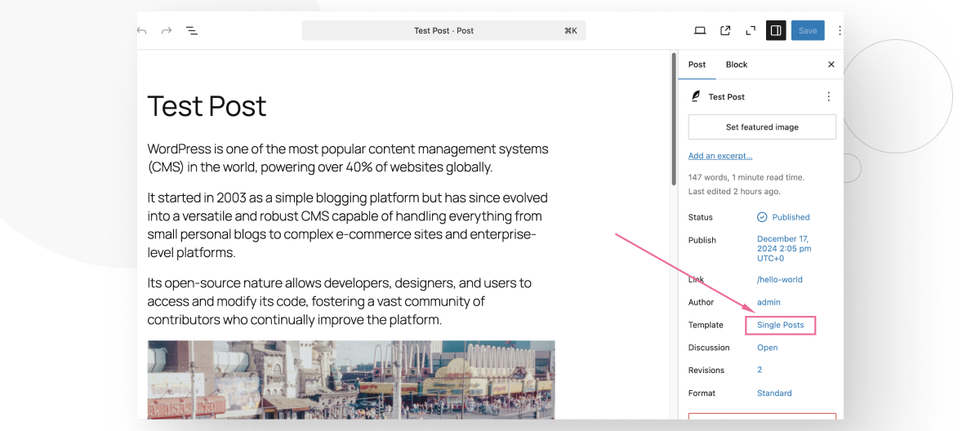Close the Settings sidebar

point(831,64)
